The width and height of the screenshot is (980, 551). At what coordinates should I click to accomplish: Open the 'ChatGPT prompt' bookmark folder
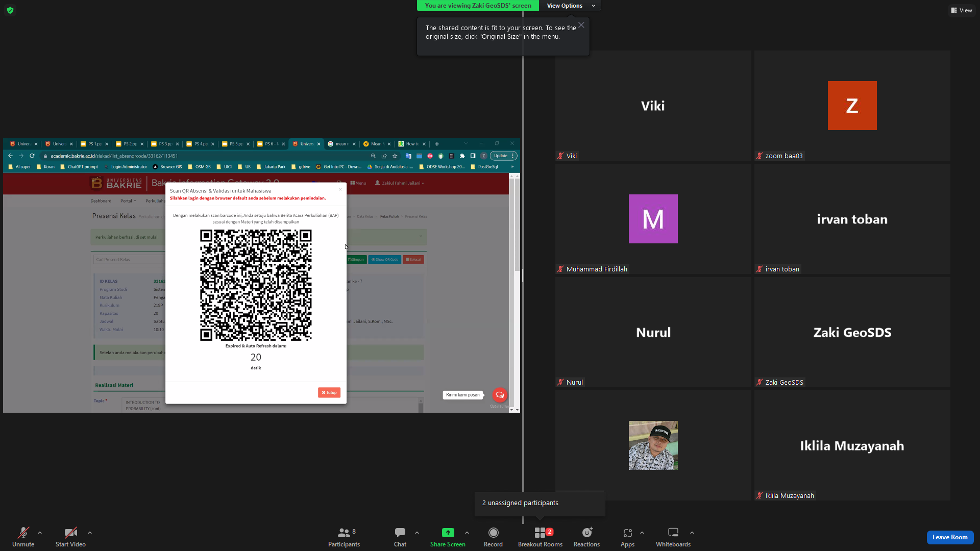click(79, 167)
